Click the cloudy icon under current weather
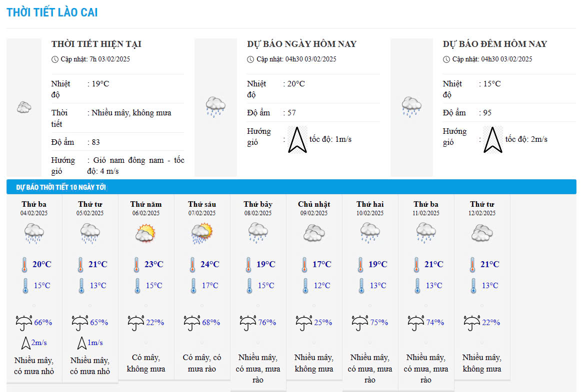 coord(24,107)
